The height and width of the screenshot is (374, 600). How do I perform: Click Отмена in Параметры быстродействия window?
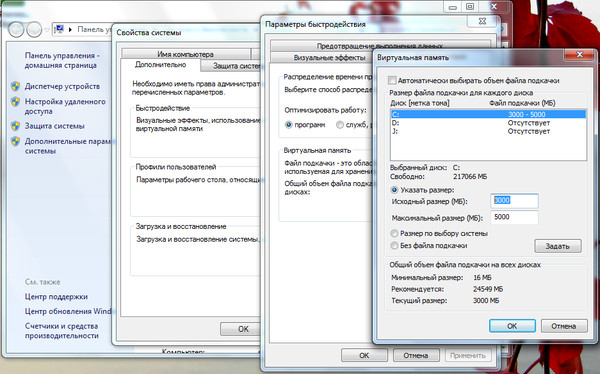pyautogui.click(x=416, y=355)
